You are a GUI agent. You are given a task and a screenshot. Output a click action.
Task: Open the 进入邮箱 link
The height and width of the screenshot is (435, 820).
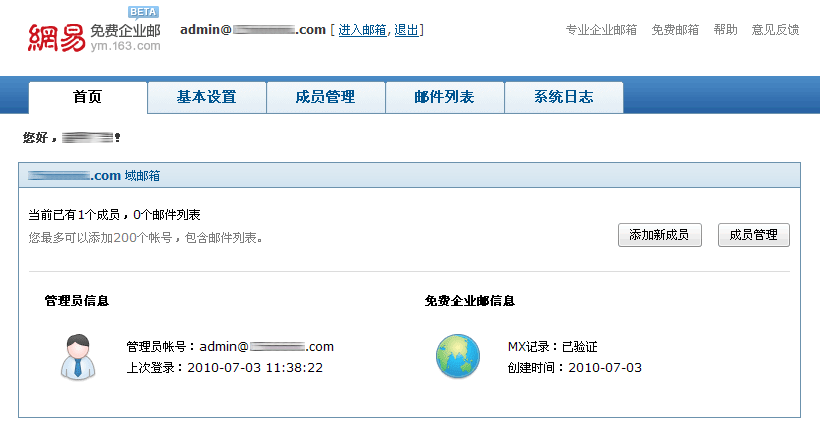tap(364, 30)
